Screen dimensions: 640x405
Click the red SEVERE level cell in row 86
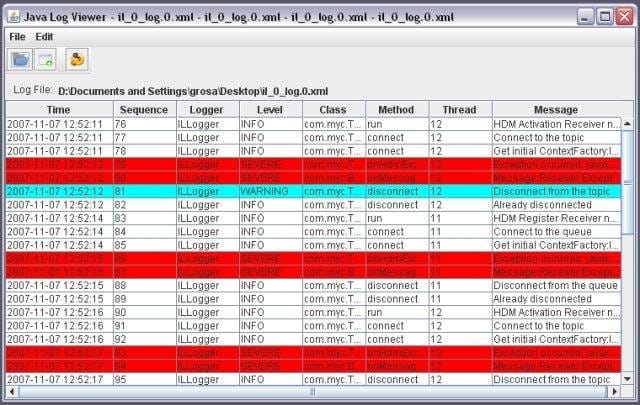point(271,259)
